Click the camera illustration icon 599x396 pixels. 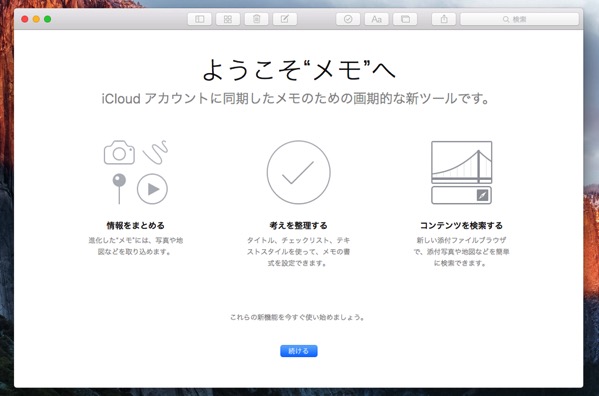pyautogui.click(x=119, y=153)
